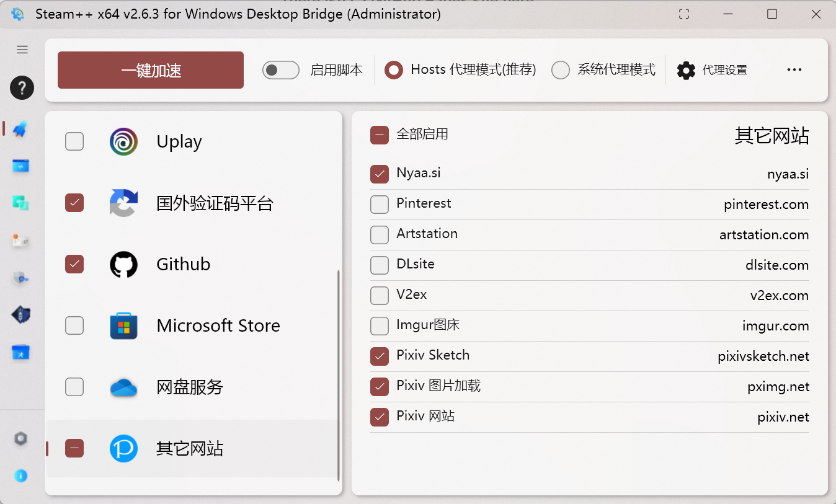Check the Microsoft Store checkbox
This screenshot has height=504, width=836.
click(x=74, y=325)
